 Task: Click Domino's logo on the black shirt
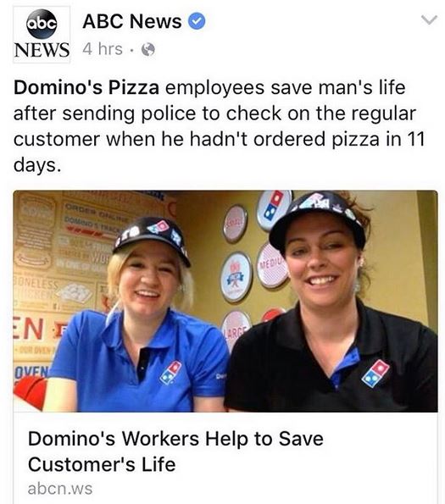click(x=375, y=374)
